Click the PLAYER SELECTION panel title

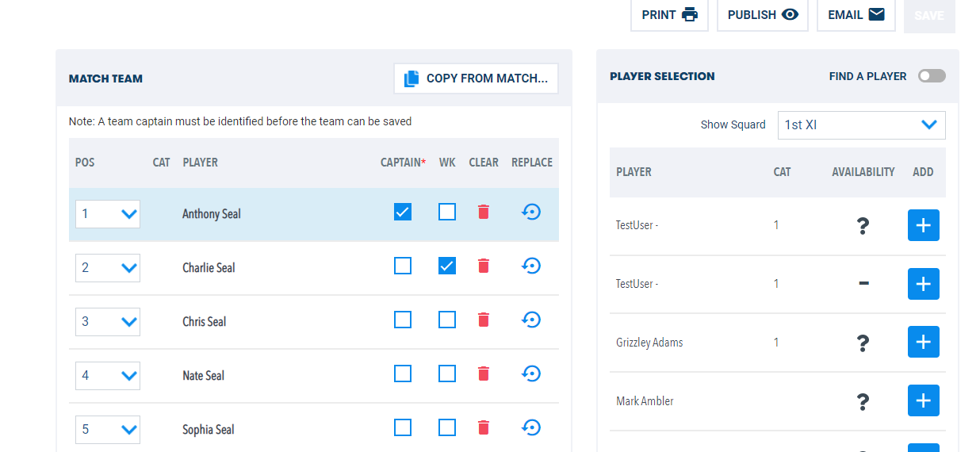pyautogui.click(x=662, y=76)
